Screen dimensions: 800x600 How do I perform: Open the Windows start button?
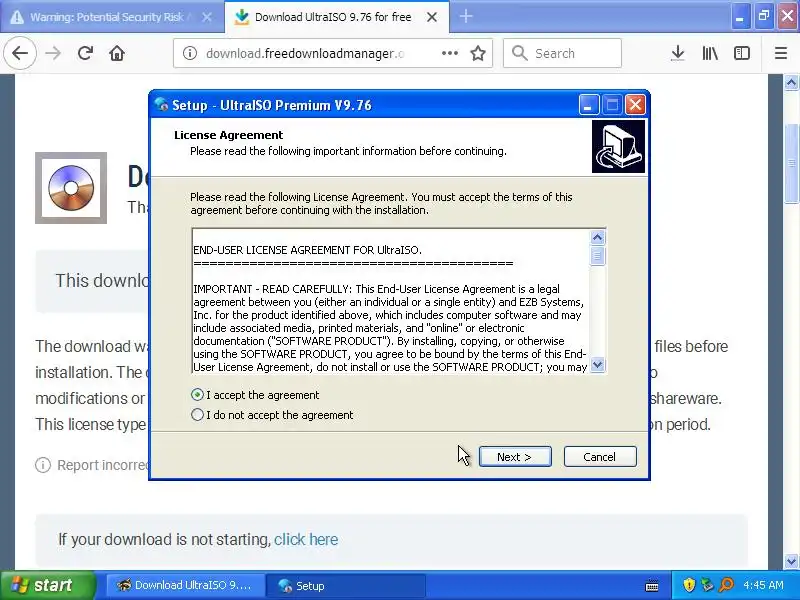(x=48, y=585)
